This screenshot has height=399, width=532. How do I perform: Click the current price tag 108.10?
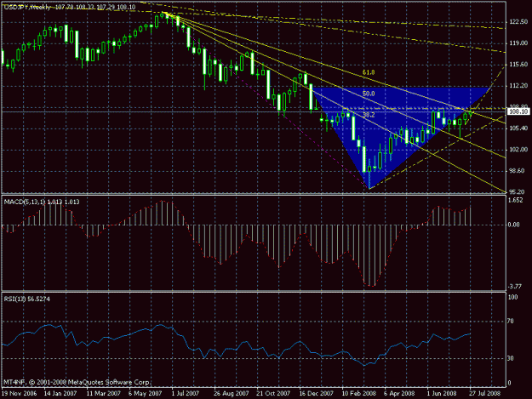[518, 111]
